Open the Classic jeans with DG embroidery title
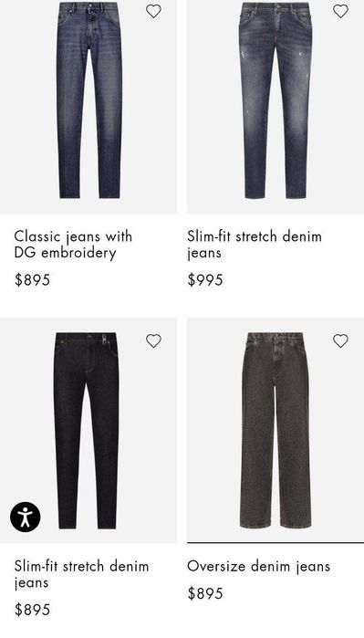The height and width of the screenshot is (638, 364). 73,245
